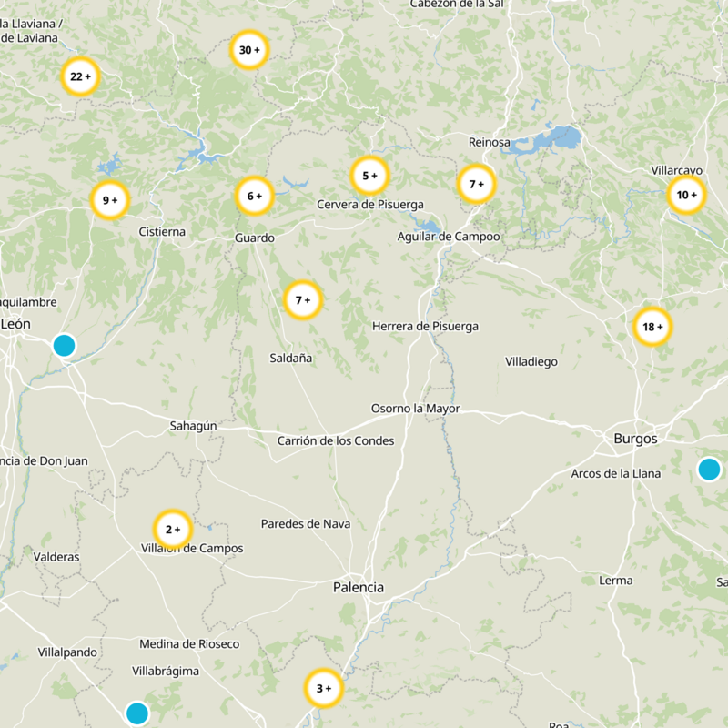The width and height of the screenshot is (728, 728).
Task: Expand the 9+ cluster near Cistierna
Action: coord(110,200)
